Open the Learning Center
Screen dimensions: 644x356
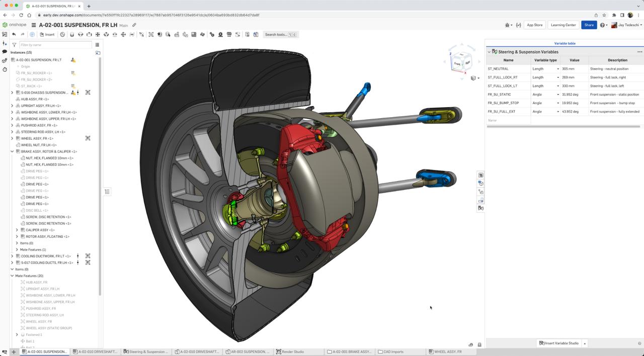pyautogui.click(x=563, y=25)
